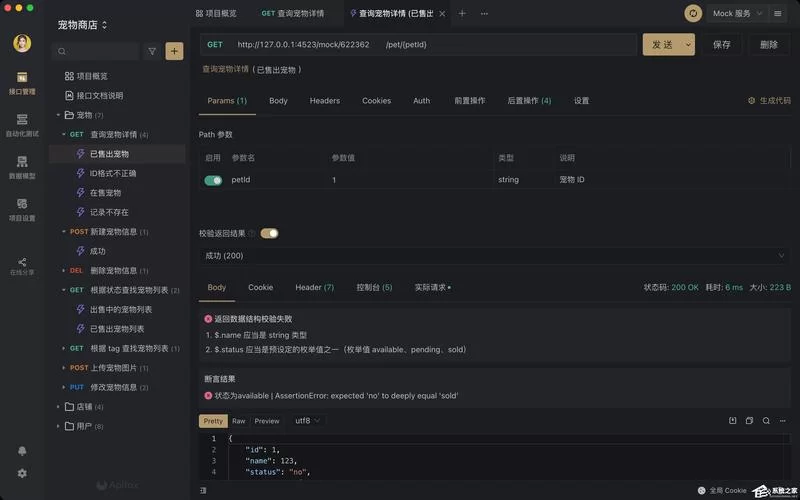Open the Mock 服务 environment dropdown
800x500 pixels.
(737, 14)
